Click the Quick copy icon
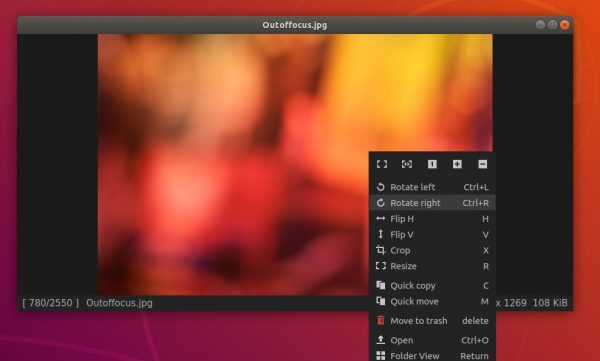 coord(380,285)
